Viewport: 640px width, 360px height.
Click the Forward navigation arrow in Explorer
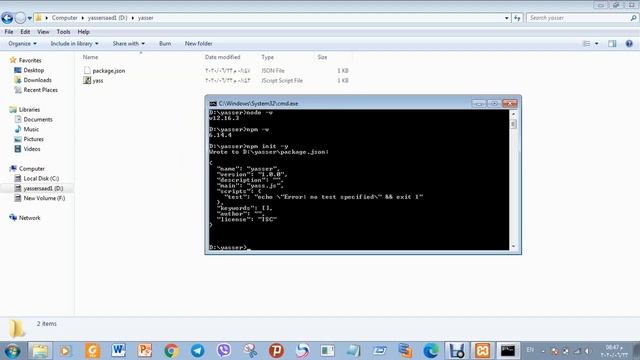20,18
